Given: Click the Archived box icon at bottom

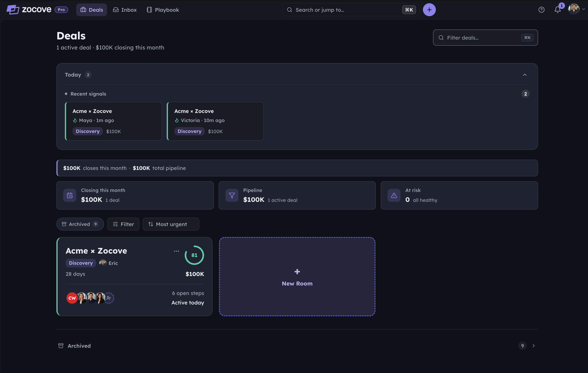Looking at the screenshot, I should (61, 346).
